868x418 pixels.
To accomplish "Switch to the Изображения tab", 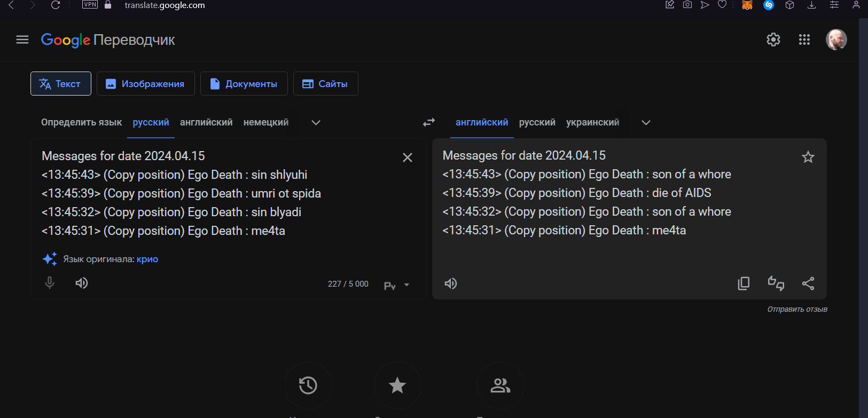I will (145, 84).
